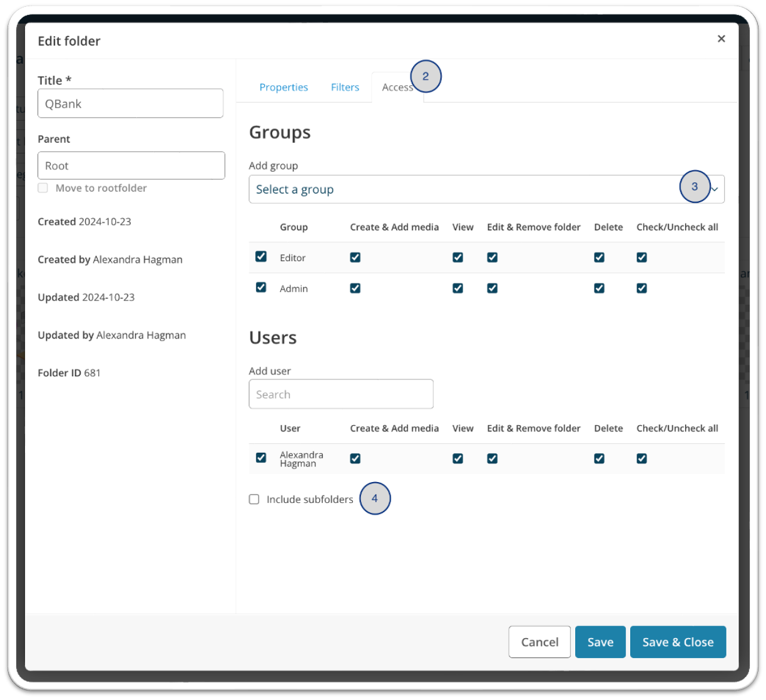Uncheck Create & Add media for Admin
Screen dimensions: 766x700
click(355, 288)
